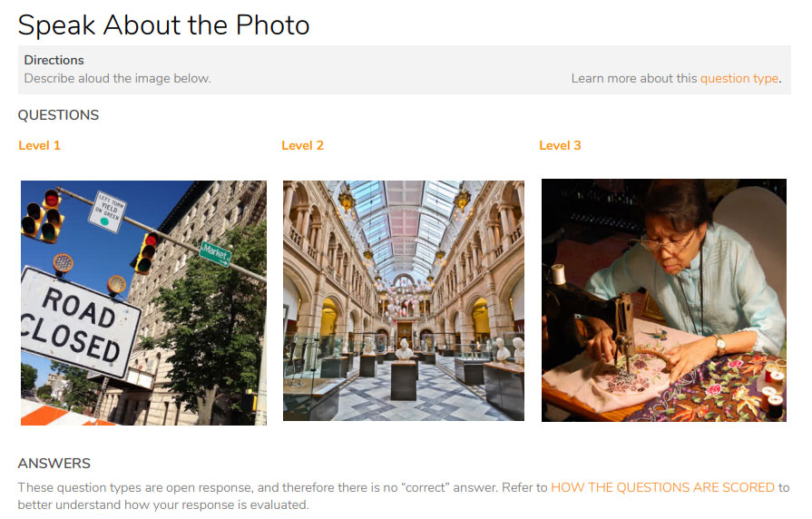Click the QUESTIONS section heading
The image size is (812, 519).
point(58,115)
